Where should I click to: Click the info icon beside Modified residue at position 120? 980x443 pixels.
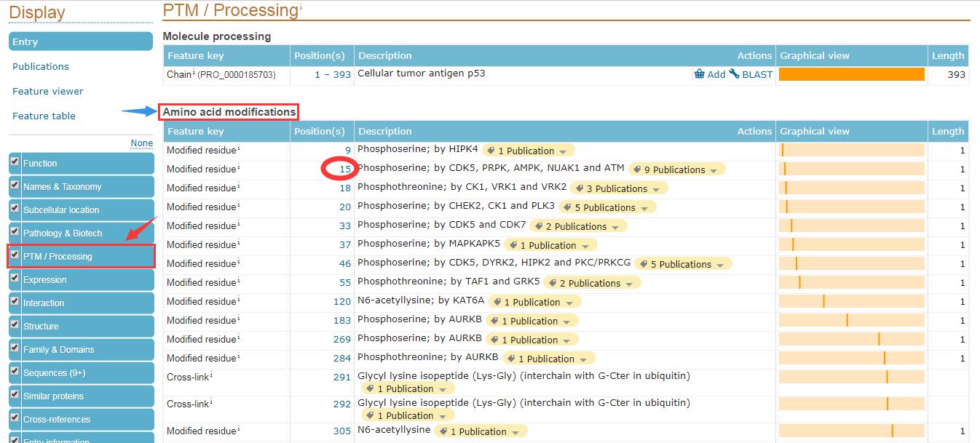coord(239,300)
